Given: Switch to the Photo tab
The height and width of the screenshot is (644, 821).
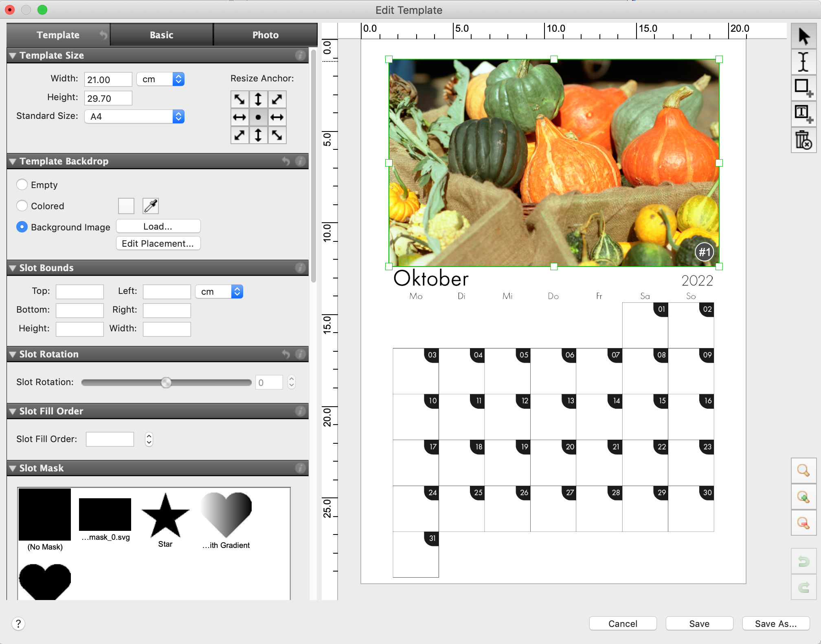Looking at the screenshot, I should point(266,35).
